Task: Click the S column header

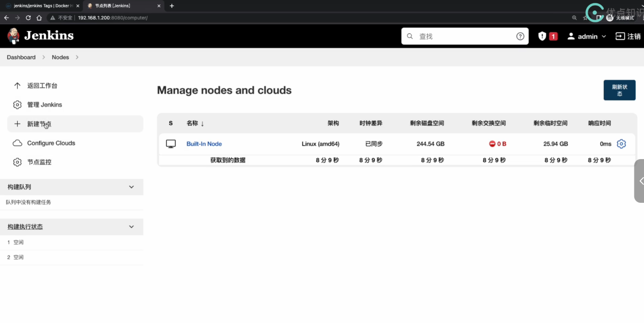Action: (x=170, y=123)
